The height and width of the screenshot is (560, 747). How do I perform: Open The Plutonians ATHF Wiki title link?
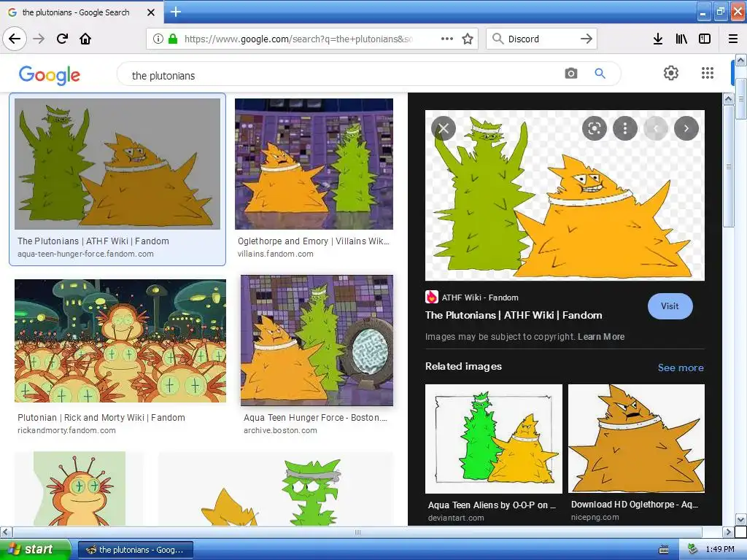[514, 315]
